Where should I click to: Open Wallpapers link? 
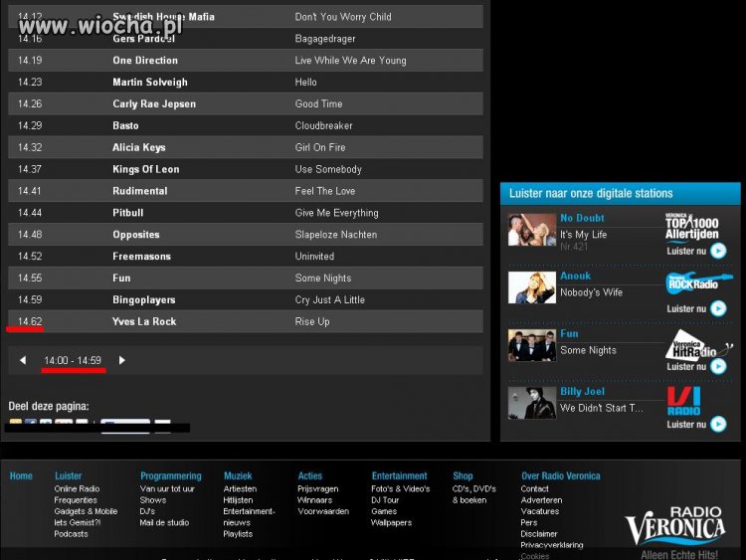(391, 522)
